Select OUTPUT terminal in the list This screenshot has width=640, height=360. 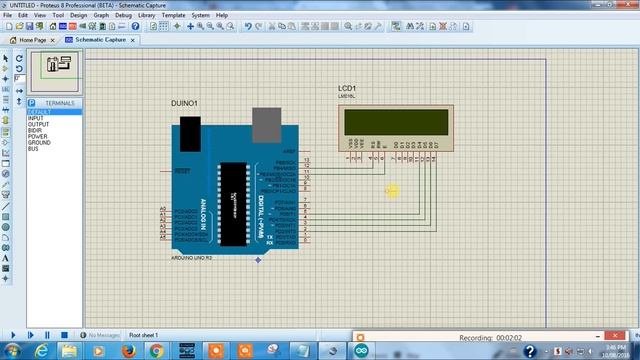click(x=54, y=124)
